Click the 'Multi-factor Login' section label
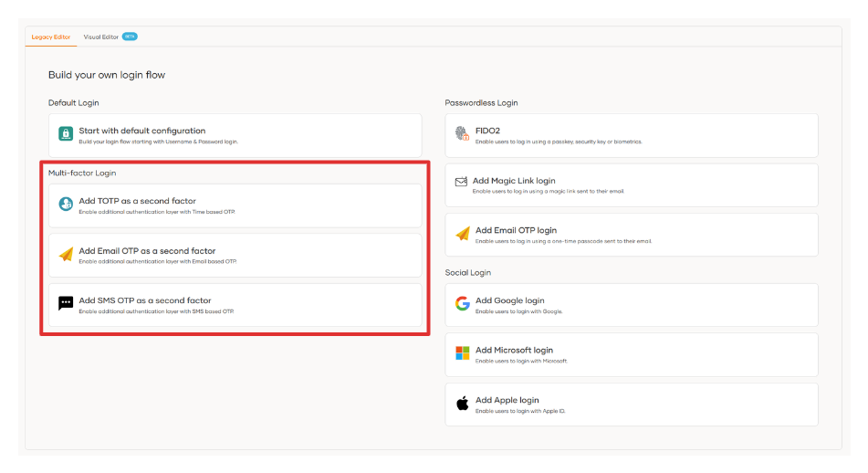Image resolution: width=868 pixels, height=473 pixels. (x=82, y=173)
